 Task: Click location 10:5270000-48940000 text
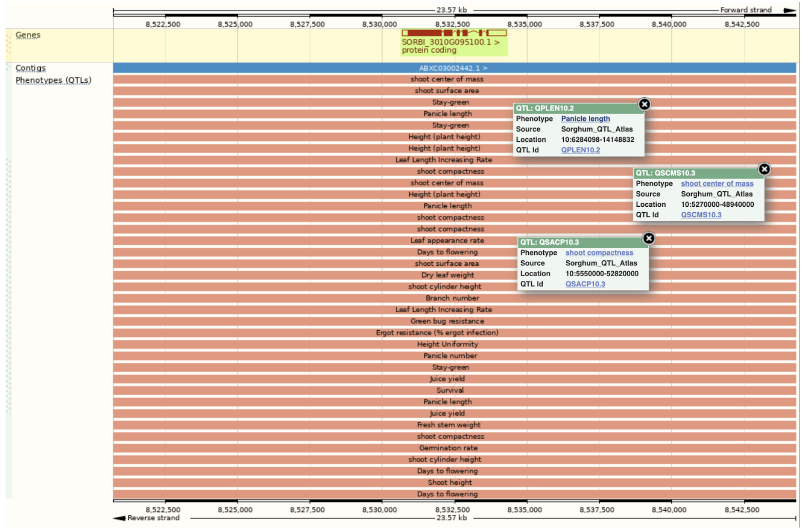(717, 204)
